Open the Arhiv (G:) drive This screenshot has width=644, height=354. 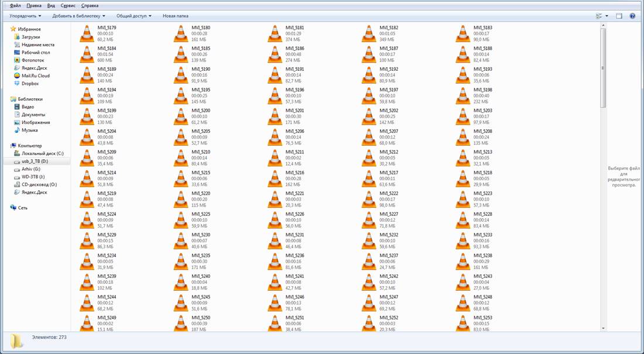click(x=31, y=169)
